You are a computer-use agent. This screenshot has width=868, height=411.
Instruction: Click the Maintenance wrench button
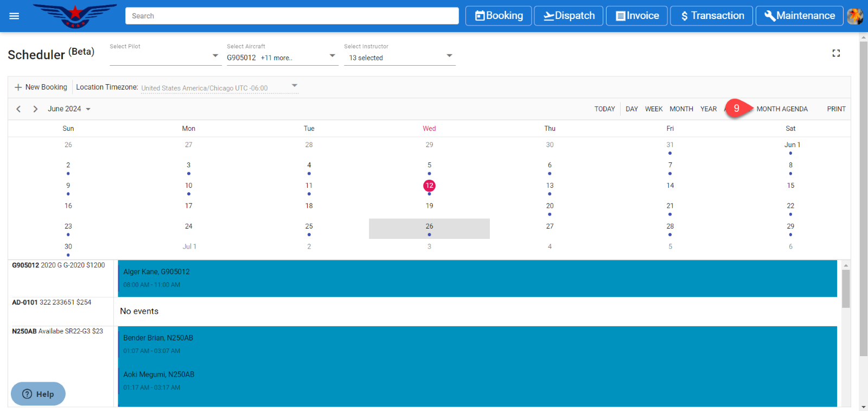pos(799,16)
